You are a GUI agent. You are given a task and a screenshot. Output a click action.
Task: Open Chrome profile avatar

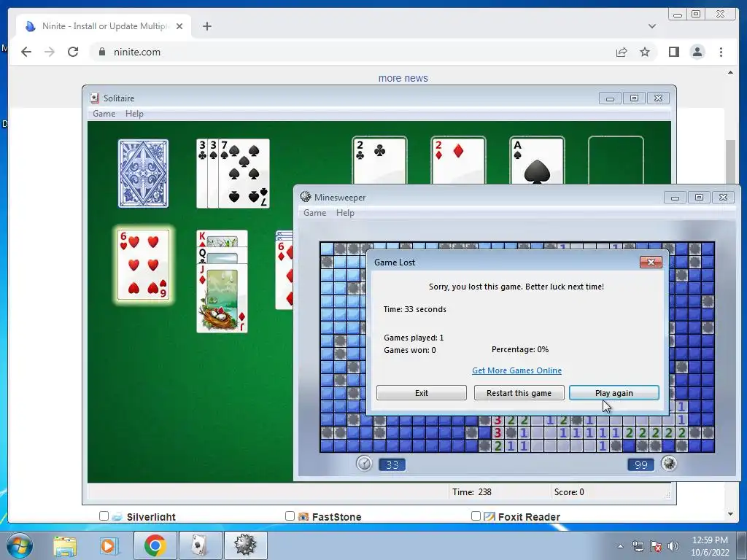coord(697,52)
